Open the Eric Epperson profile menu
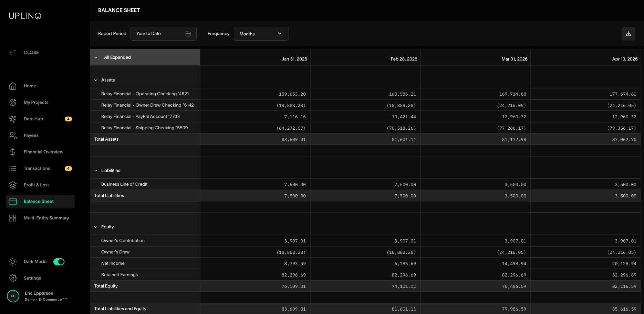Viewport: 644px width, 314px height. [39, 296]
